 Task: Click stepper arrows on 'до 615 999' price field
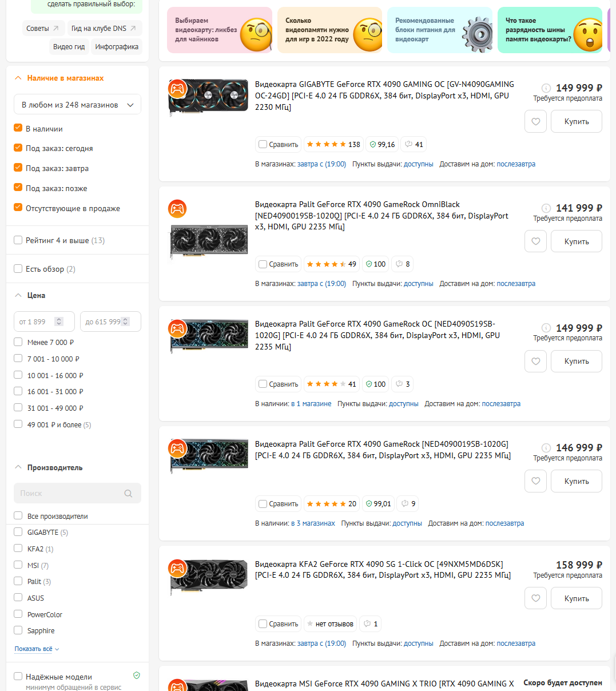tap(125, 321)
